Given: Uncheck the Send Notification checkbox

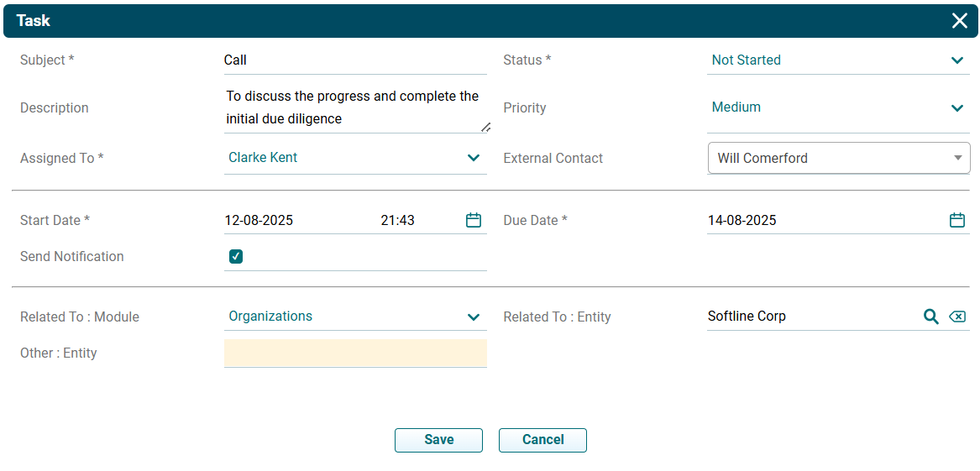Looking at the screenshot, I should [236, 257].
